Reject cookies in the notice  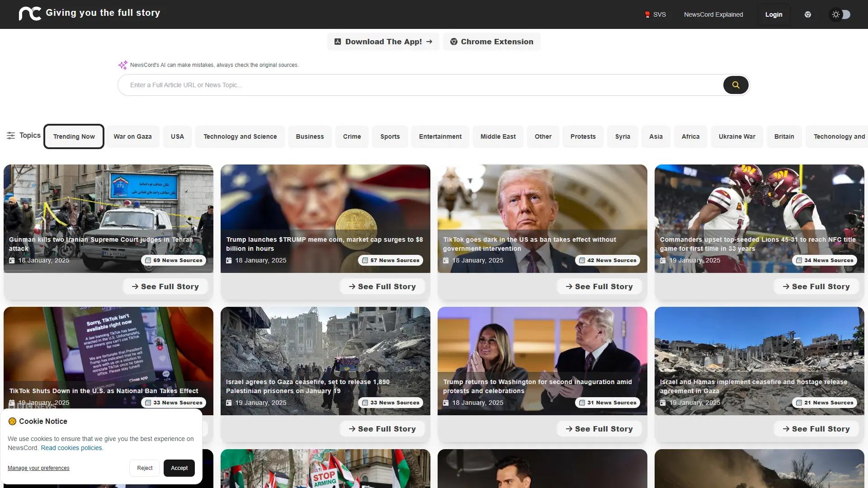[x=144, y=468]
